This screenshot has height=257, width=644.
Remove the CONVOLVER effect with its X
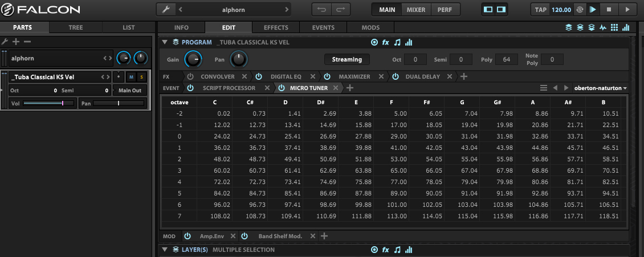coord(244,76)
